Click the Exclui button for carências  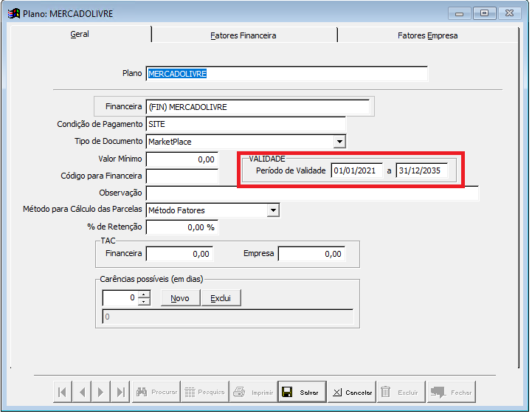(221, 298)
